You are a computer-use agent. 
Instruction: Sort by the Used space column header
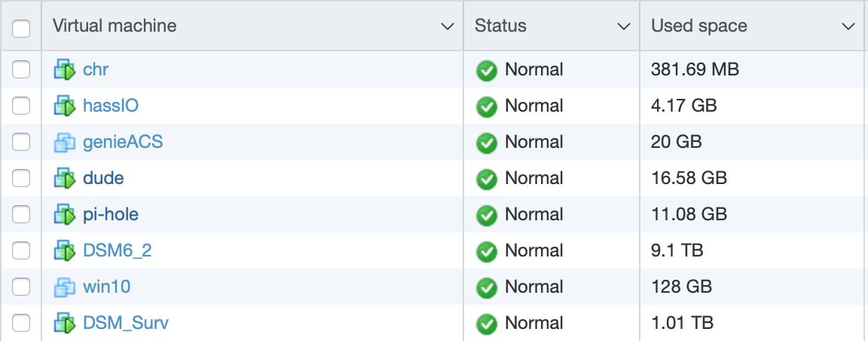coord(699,26)
